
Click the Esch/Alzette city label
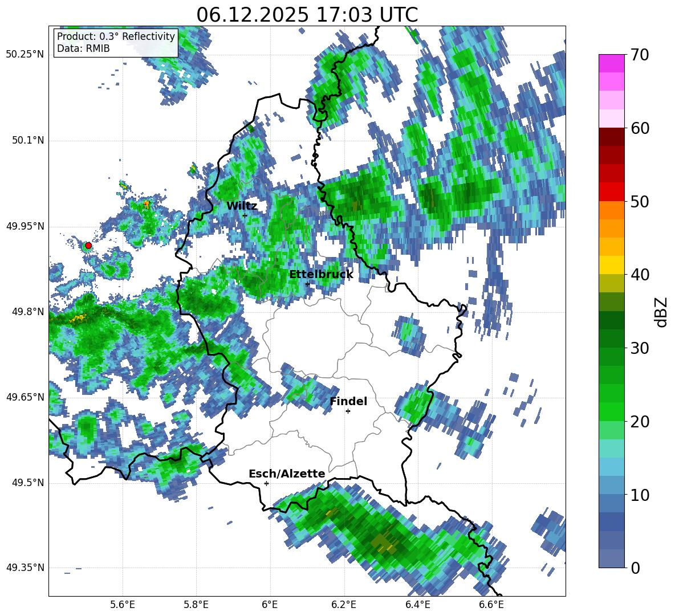click(287, 474)
